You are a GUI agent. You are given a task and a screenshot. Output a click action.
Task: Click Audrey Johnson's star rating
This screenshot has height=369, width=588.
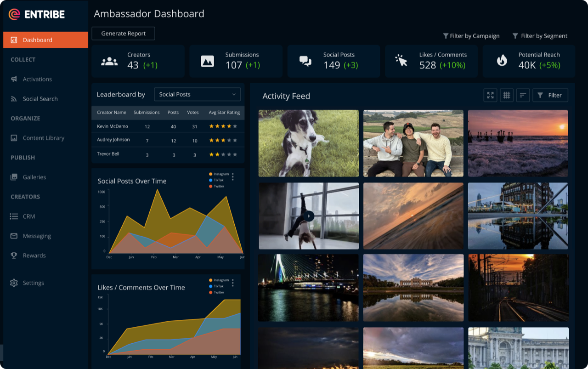coord(223,140)
